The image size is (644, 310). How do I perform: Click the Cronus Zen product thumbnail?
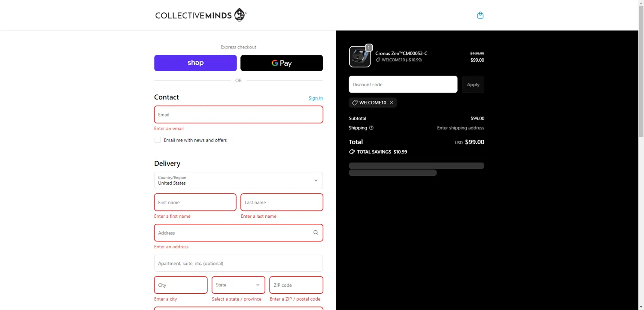pyautogui.click(x=360, y=57)
